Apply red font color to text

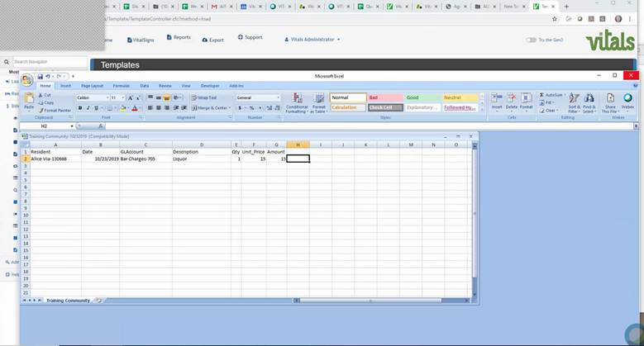point(134,108)
